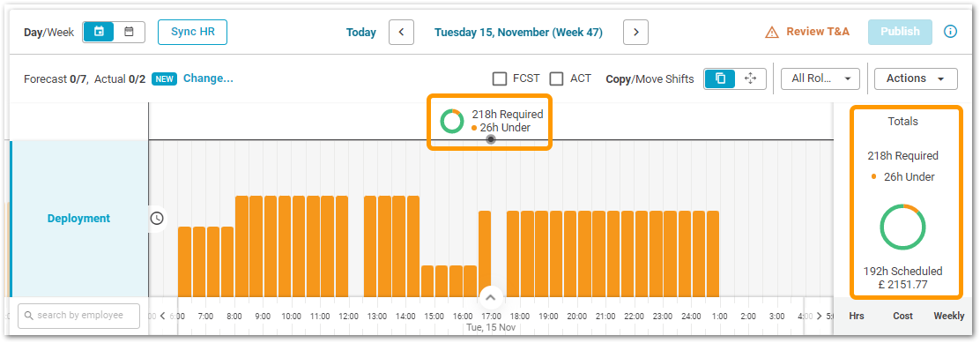Click the Forecast 0/7 text
Image resolution: width=980 pixels, height=343 pixels.
(x=56, y=79)
